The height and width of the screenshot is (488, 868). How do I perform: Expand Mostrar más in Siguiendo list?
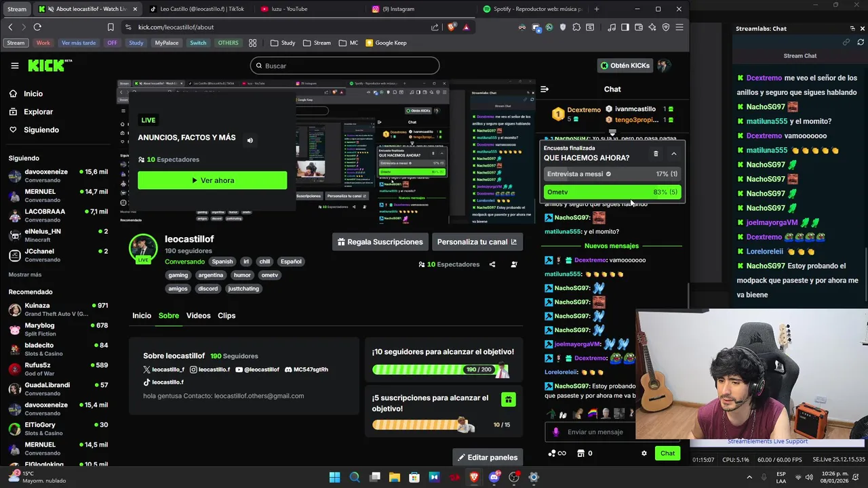25,274
